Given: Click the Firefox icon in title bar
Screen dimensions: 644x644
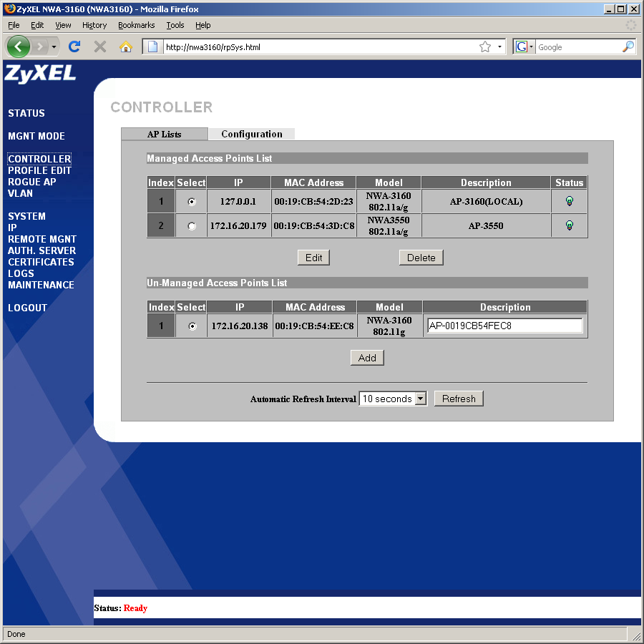Looking at the screenshot, I should (9, 9).
